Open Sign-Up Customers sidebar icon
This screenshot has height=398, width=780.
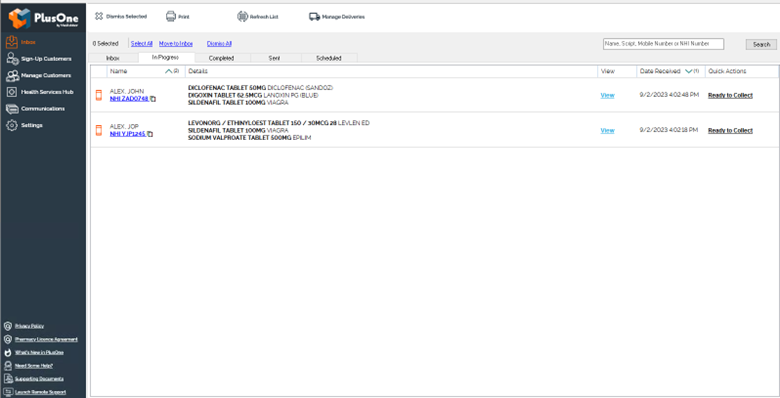12,59
